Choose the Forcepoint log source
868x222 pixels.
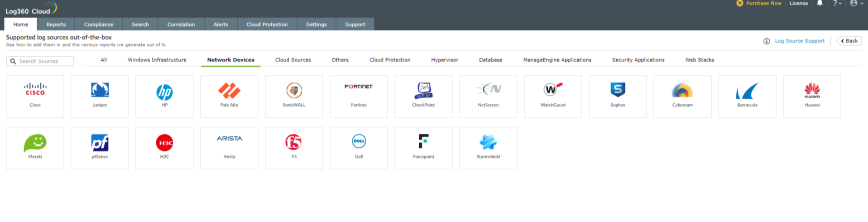(x=423, y=148)
